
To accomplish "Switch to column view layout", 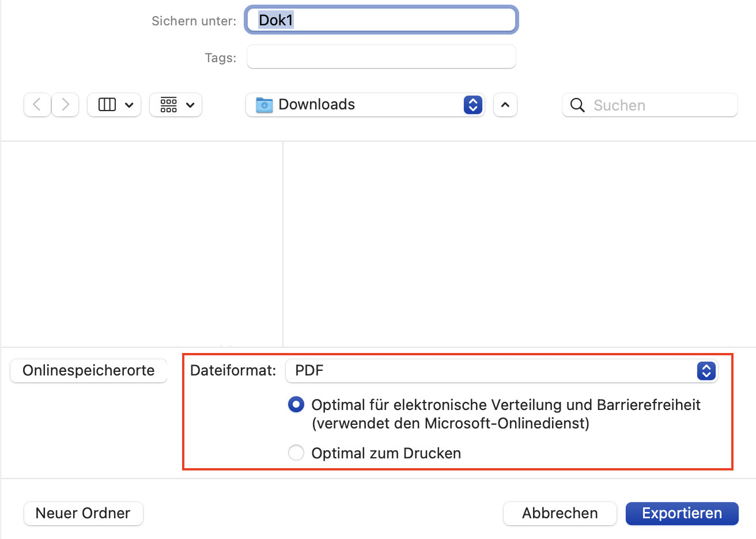I will click(x=107, y=105).
